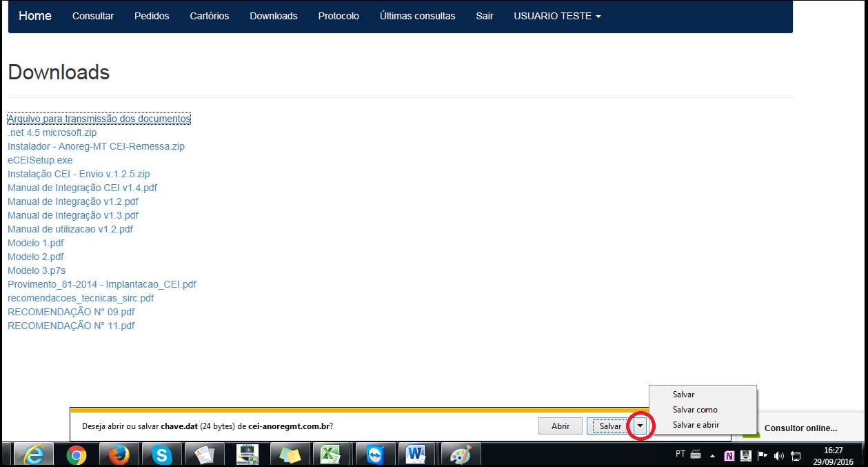
Task: Click the computer monitor tray icon beside OneNote
Action: [746, 455]
